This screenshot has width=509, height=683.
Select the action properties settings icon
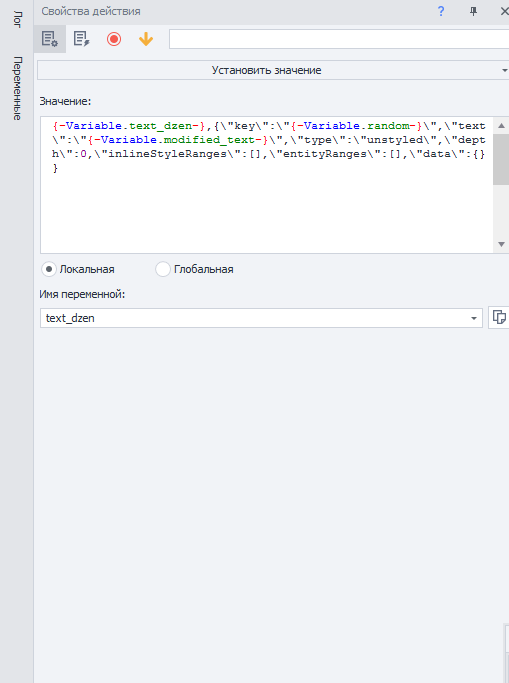tap(50, 39)
